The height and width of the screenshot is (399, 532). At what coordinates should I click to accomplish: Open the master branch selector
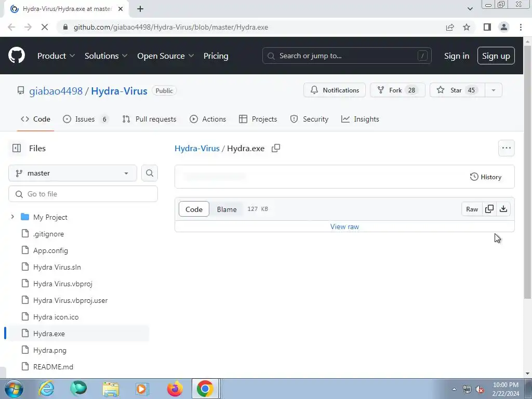click(x=73, y=173)
